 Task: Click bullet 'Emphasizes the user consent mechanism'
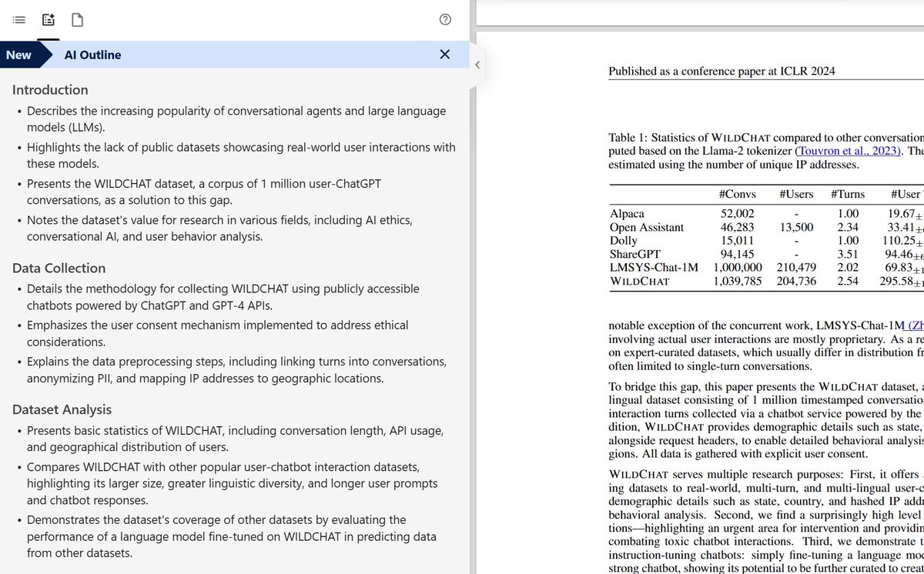(218, 333)
